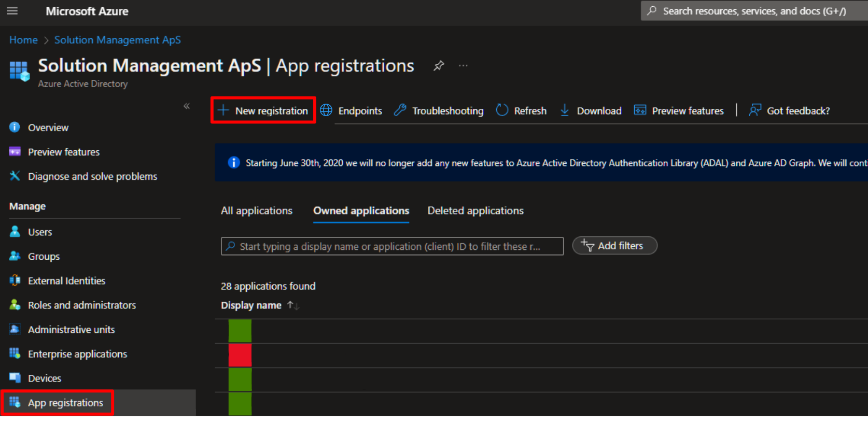The width and height of the screenshot is (868, 423).
Task: Refresh the applications list
Action: (521, 110)
